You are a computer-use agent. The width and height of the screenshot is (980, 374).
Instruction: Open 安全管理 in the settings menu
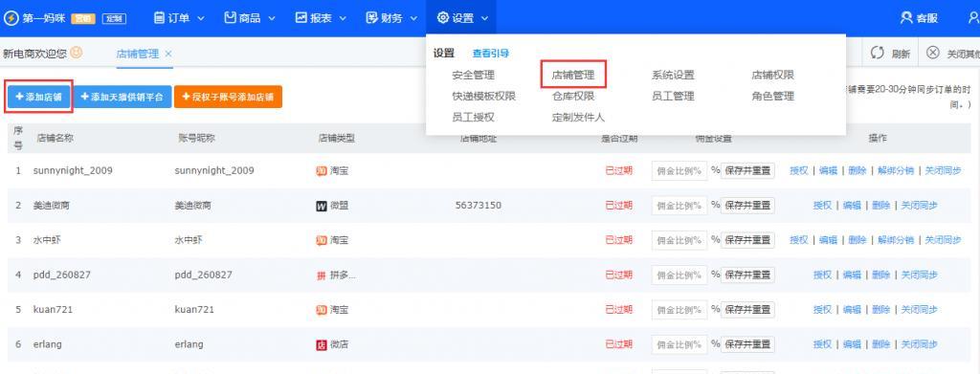[x=473, y=75]
